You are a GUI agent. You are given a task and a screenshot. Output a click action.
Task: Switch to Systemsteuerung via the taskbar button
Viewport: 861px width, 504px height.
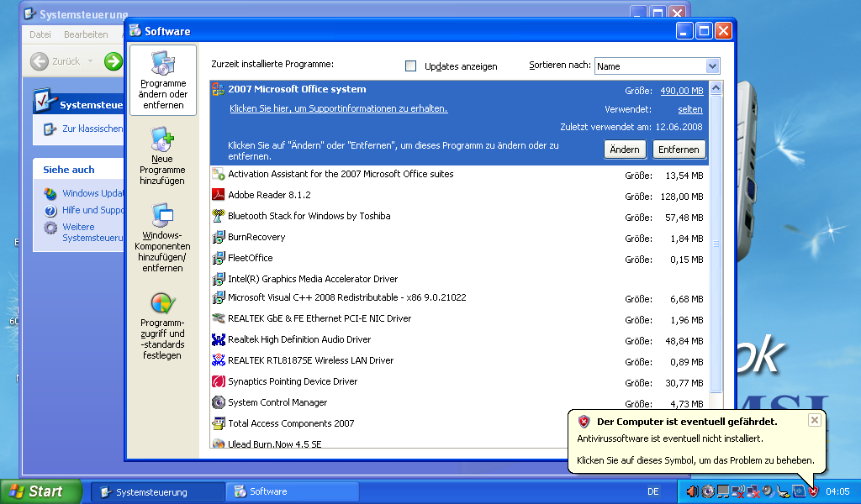click(157, 492)
